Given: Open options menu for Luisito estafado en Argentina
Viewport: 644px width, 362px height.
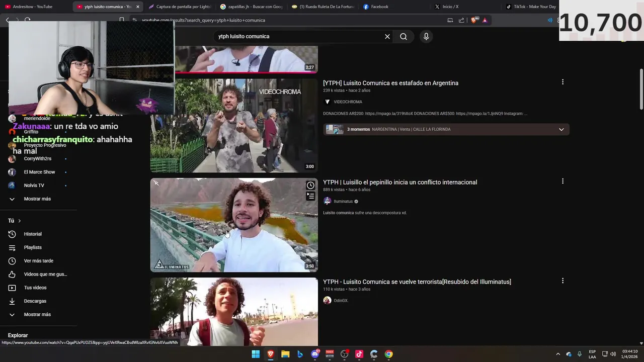Looking at the screenshot, I should 562,82.
